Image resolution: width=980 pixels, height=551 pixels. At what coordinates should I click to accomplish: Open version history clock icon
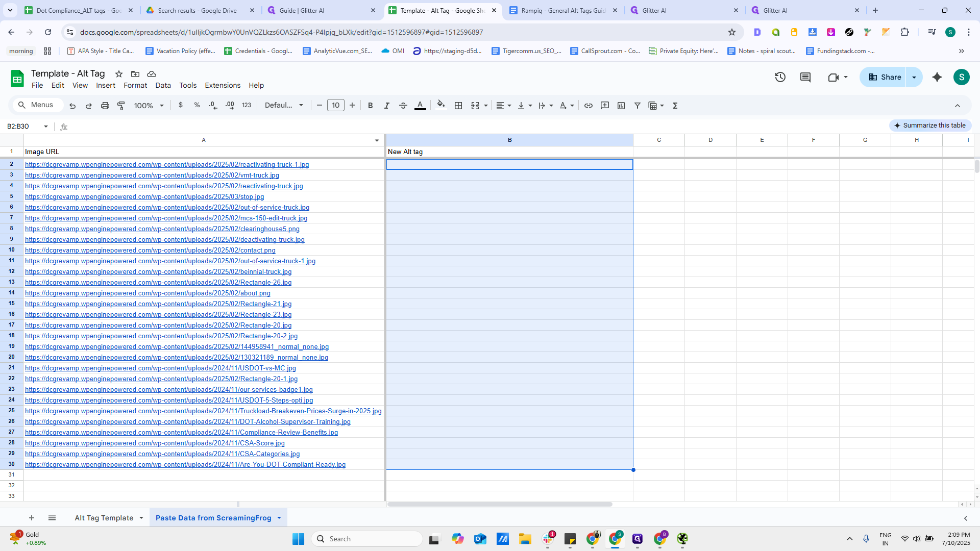pos(780,77)
